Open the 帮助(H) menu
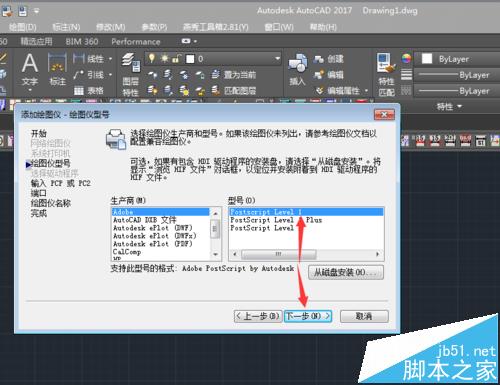 click(323, 27)
